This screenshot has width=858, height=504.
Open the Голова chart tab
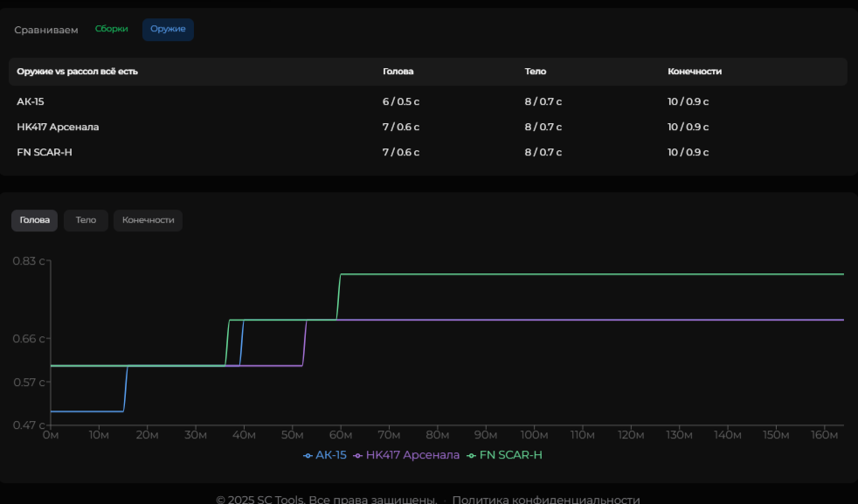click(34, 220)
